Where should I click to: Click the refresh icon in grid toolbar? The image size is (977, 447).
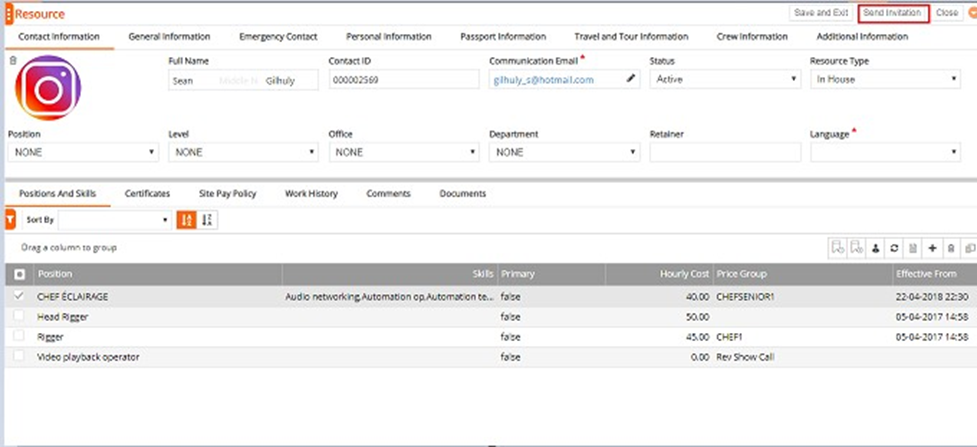(895, 247)
